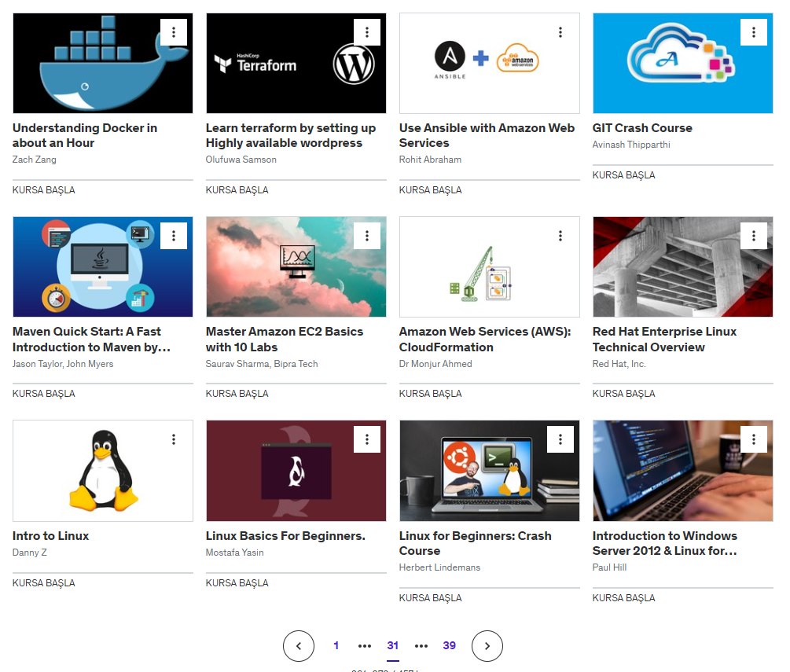790x672 pixels.
Task: Open typing hands laptop course thumbnail
Action: tap(682, 471)
